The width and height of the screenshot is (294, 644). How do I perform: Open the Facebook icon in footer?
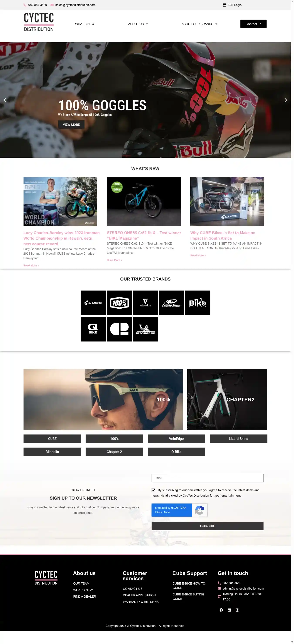pos(221,610)
